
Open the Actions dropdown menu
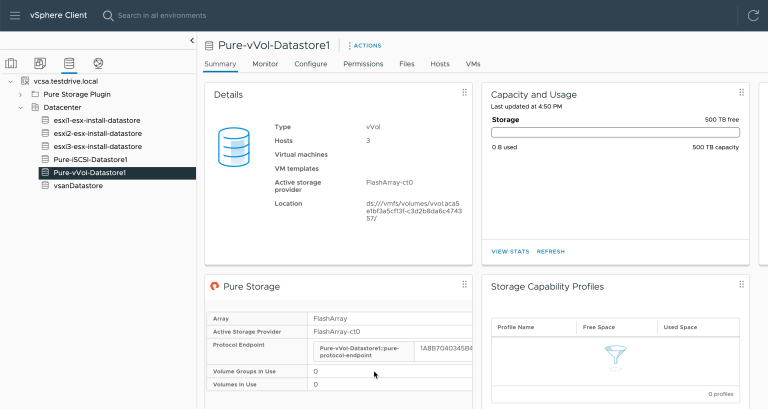(364, 46)
